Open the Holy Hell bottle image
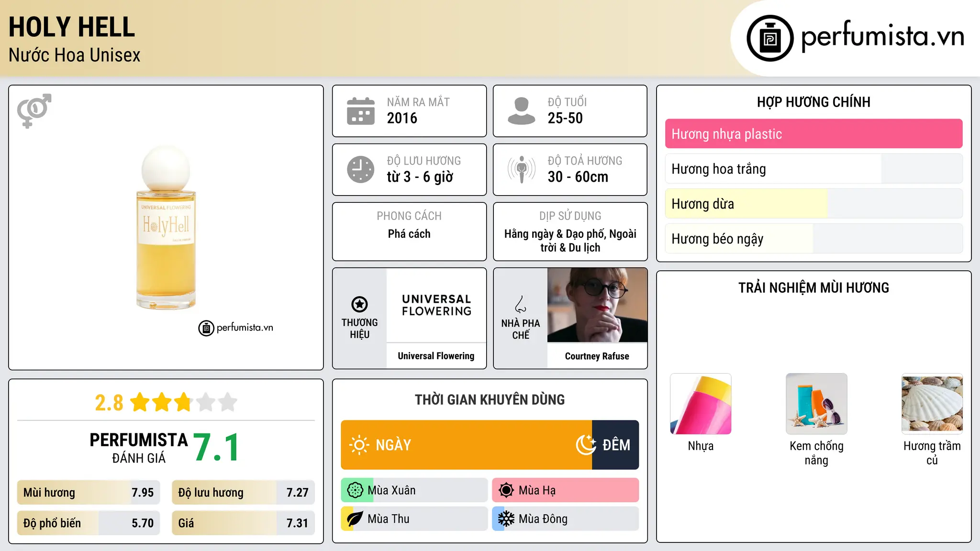 click(x=166, y=227)
